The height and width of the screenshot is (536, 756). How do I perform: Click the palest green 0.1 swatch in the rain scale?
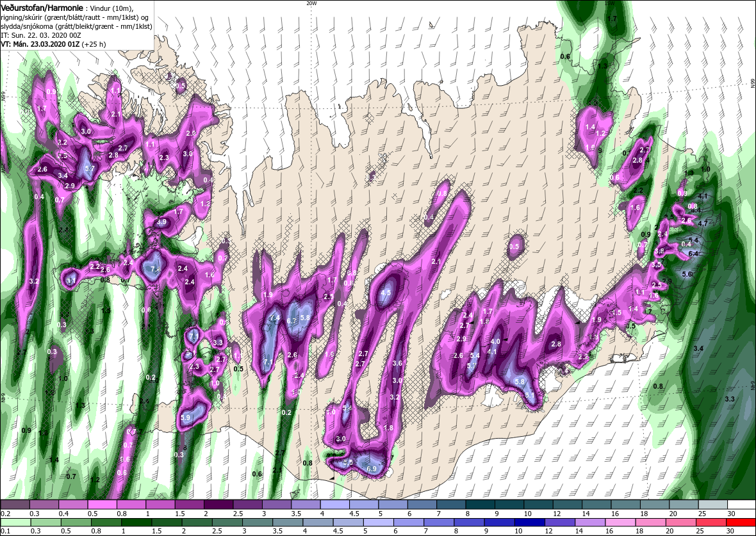tap(16, 523)
